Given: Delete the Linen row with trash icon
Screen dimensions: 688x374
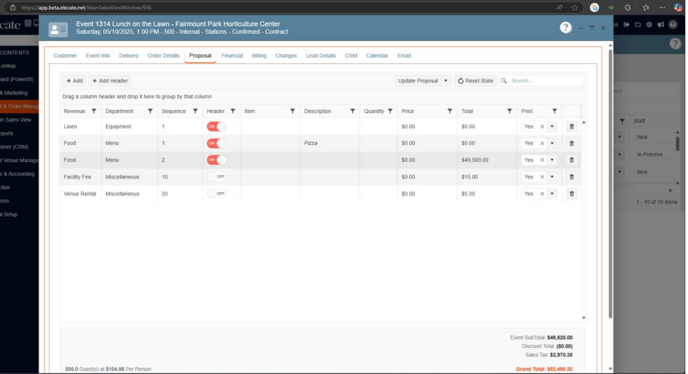Looking at the screenshot, I should click(x=571, y=127).
